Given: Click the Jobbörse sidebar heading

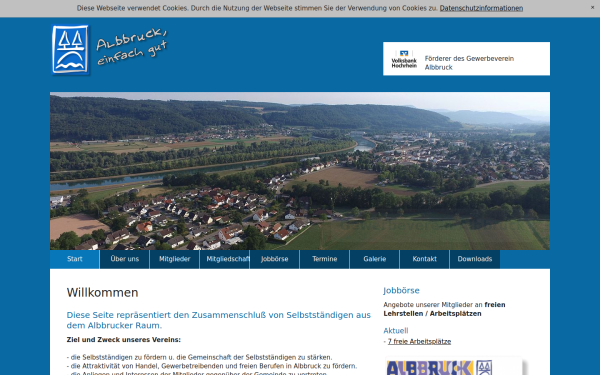Looking at the screenshot, I should click(401, 290).
